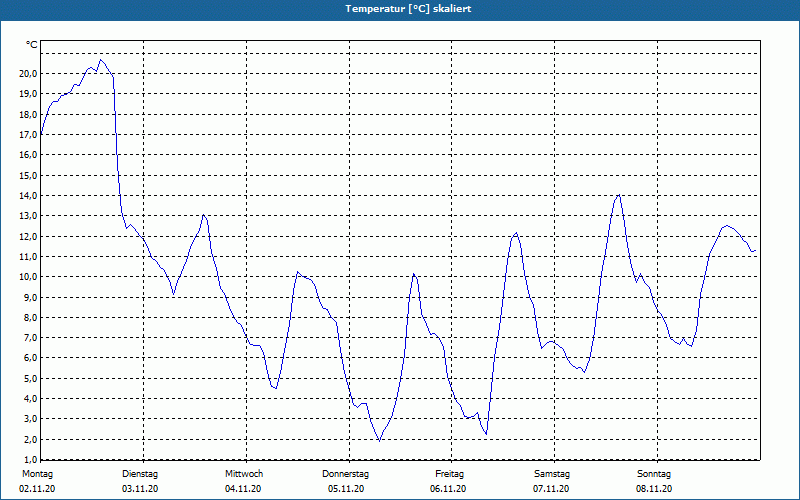Viewport: 800px width, 500px height.
Task: Click the '4,0' y-axis value
Action: tap(30, 398)
